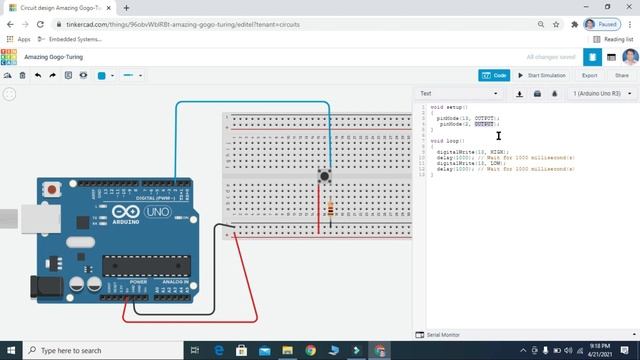Image resolution: width=640 pixels, height=360 pixels.
Task: Open the notes tool icon
Action: [x=68, y=76]
